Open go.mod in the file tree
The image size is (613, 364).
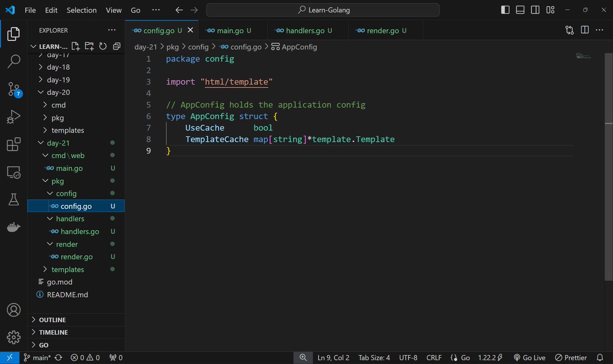click(x=76, y=282)
